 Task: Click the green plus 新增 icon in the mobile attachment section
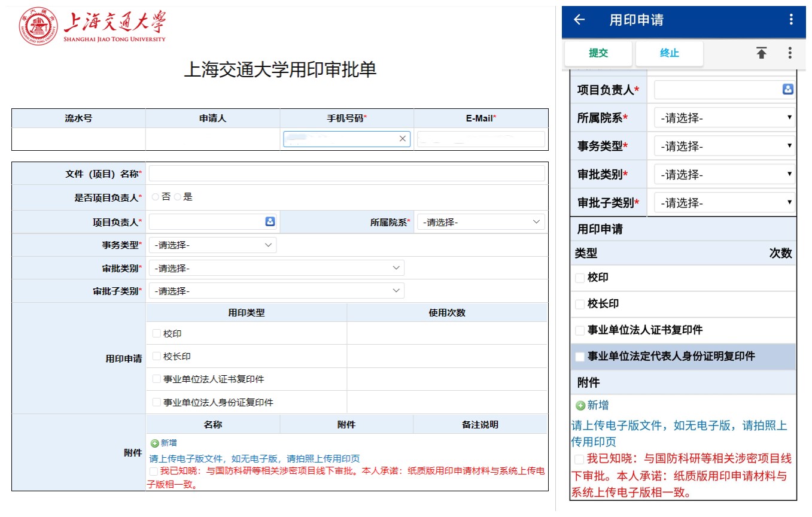580,406
